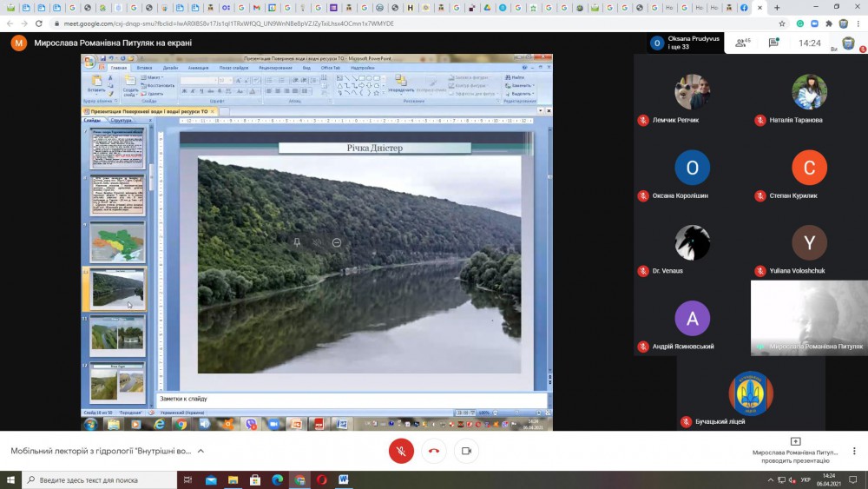Open the Анимация ribbon tab
Viewport: 868px width, 489px height.
coord(198,68)
